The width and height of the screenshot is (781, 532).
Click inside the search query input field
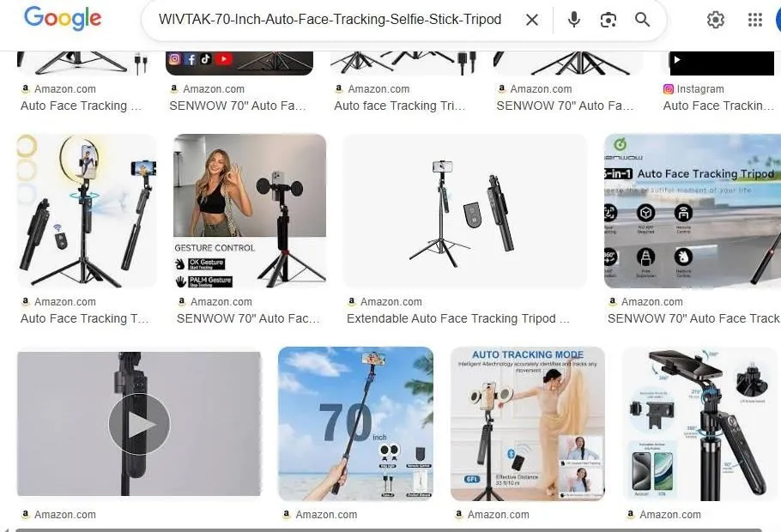(x=335, y=19)
